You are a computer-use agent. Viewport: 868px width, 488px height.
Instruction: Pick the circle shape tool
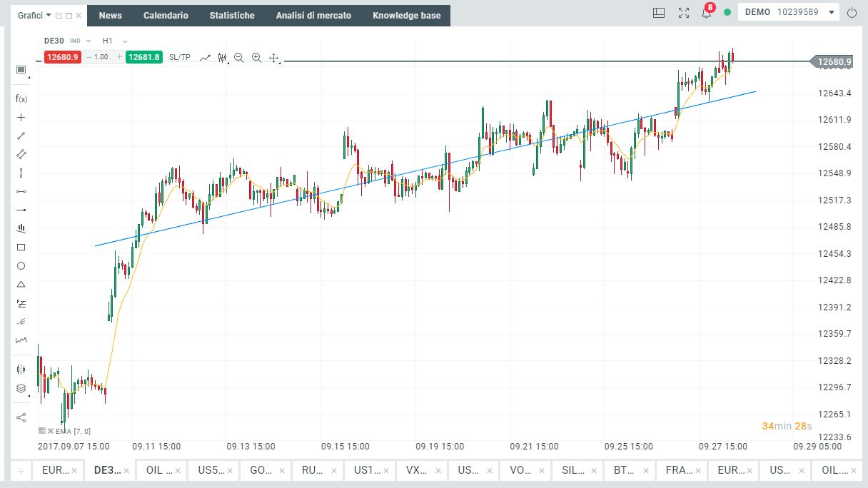click(21, 265)
